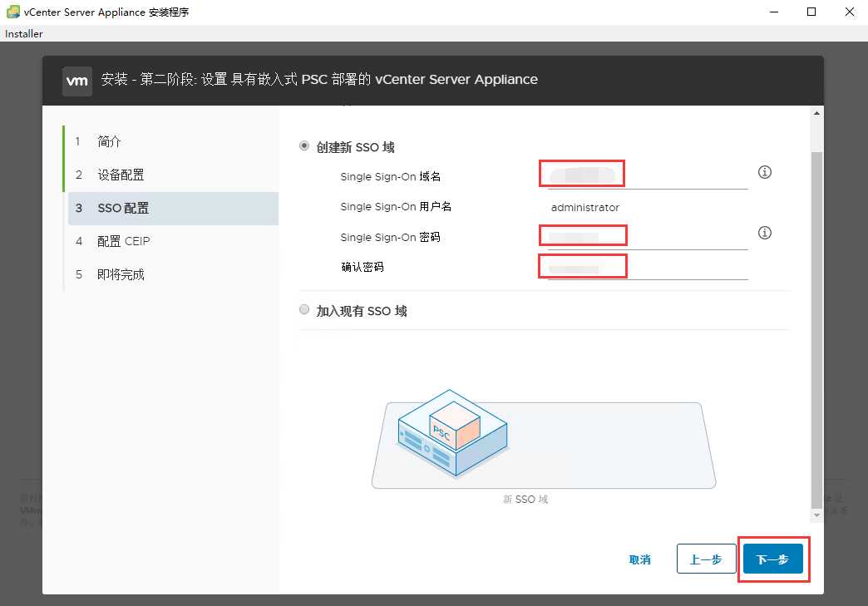Screen dimensions: 868x606
Task: Click the 下一步 button
Action: click(772, 559)
